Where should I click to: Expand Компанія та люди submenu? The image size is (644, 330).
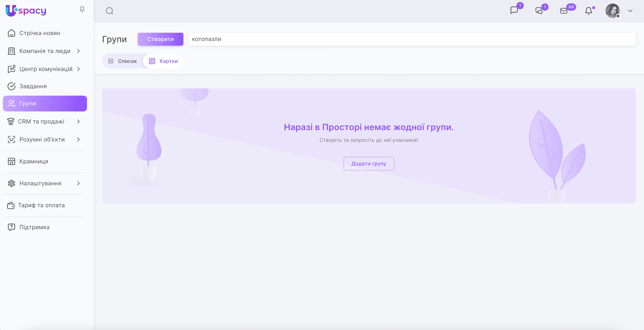pyautogui.click(x=45, y=51)
